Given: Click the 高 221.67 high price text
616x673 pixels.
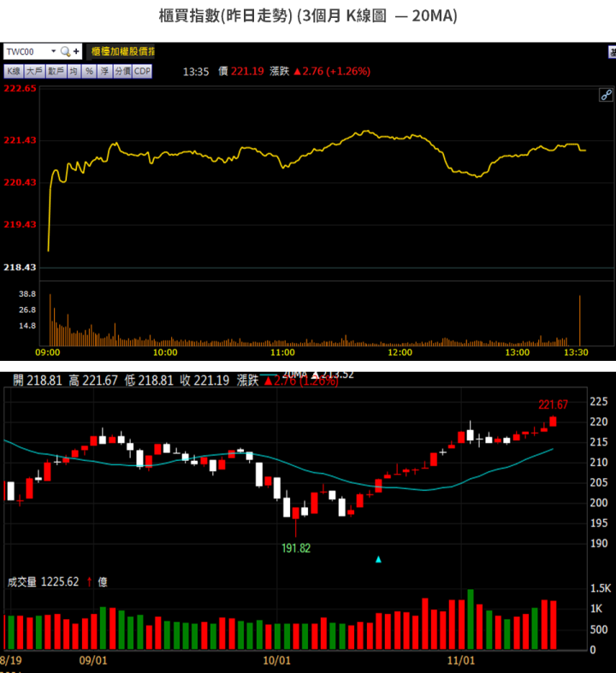Looking at the screenshot, I should tap(93, 381).
